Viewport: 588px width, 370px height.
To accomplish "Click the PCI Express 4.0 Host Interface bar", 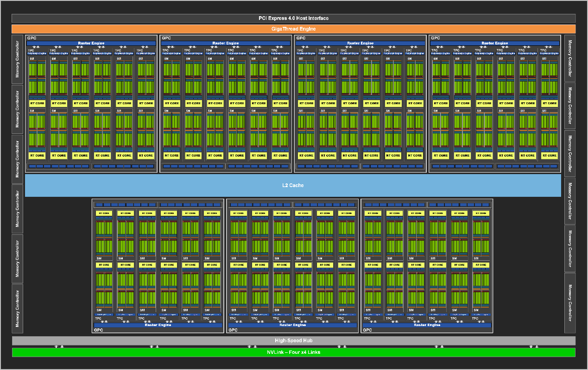I will coord(294,18).
